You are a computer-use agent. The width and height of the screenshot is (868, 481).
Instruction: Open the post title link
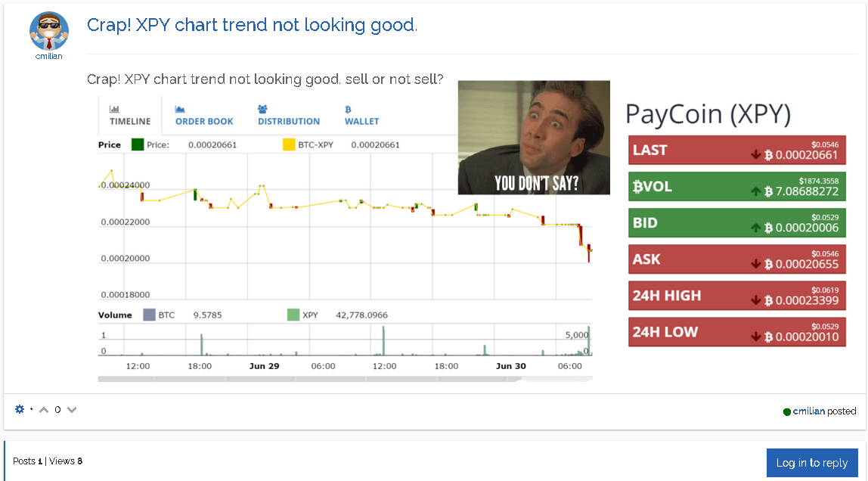pos(252,25)
